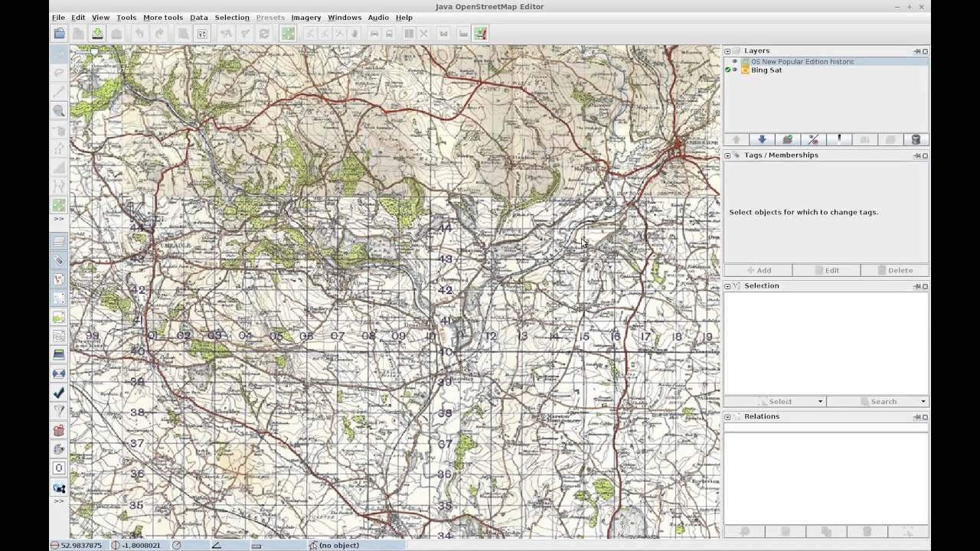The width and height of the screenshot is (980, 551).
Task: Open the Search button dropdown arrow
Action: tap(923, 402)
